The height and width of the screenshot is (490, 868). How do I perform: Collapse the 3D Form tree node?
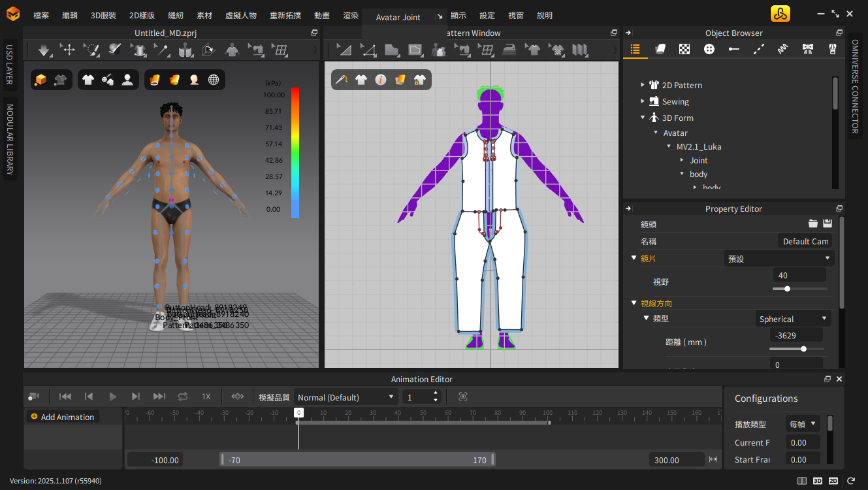[643, 118]
